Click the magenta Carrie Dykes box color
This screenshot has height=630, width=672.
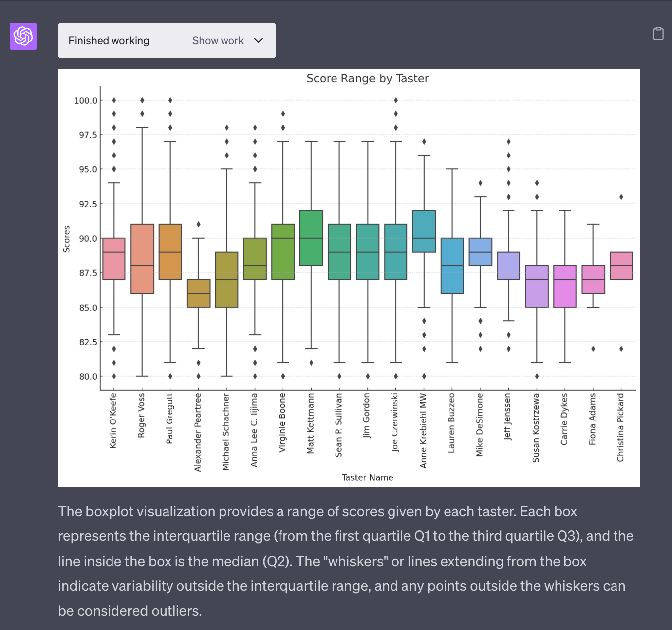564,287
